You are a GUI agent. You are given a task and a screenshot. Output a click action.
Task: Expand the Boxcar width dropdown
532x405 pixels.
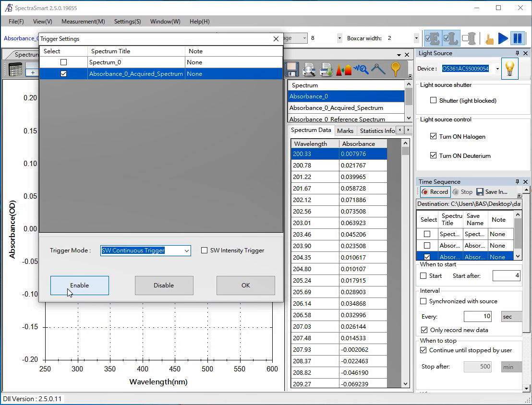tap(416, 38)
